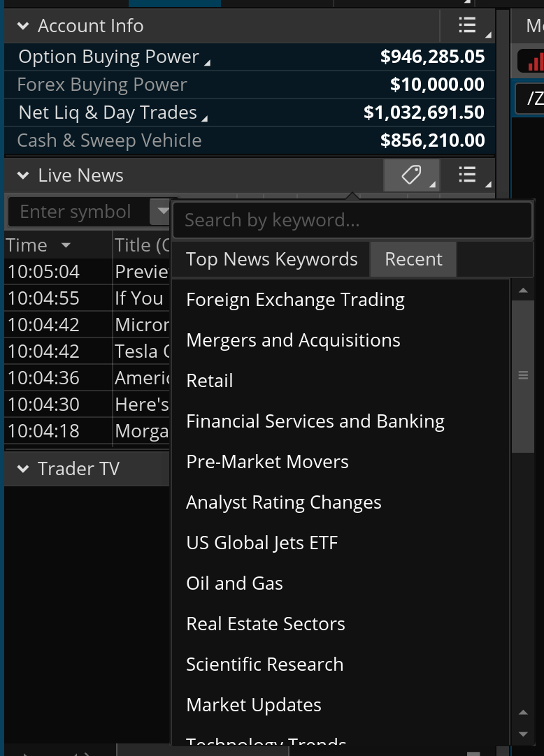This screenshot has height=756, width=544.
Task: Click Option Buying Power label
Action: point(108,57)
